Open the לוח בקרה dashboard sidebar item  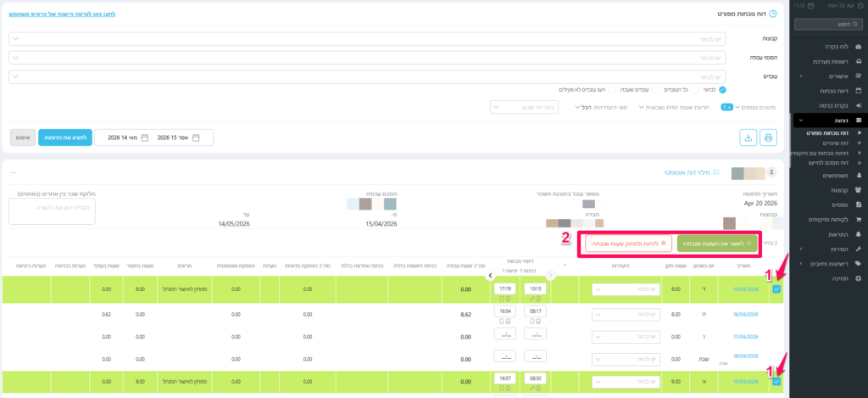click(x=827, y=47)
